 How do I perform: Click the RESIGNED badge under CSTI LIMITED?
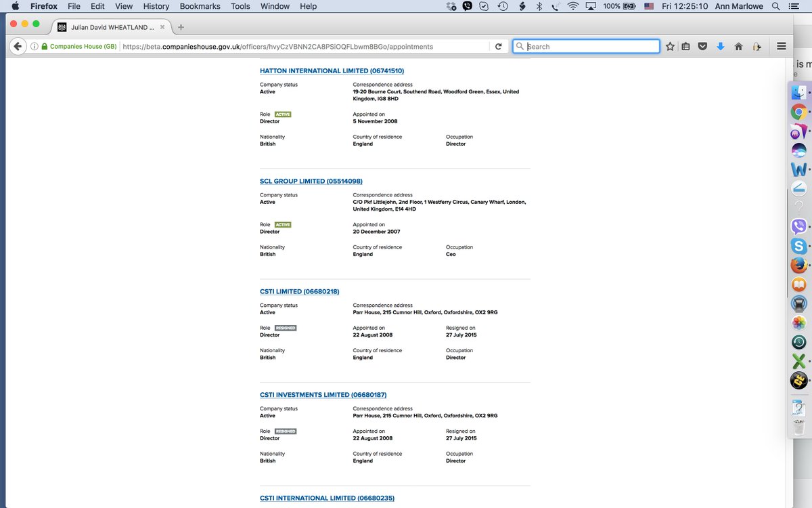(x=286, y=328)
